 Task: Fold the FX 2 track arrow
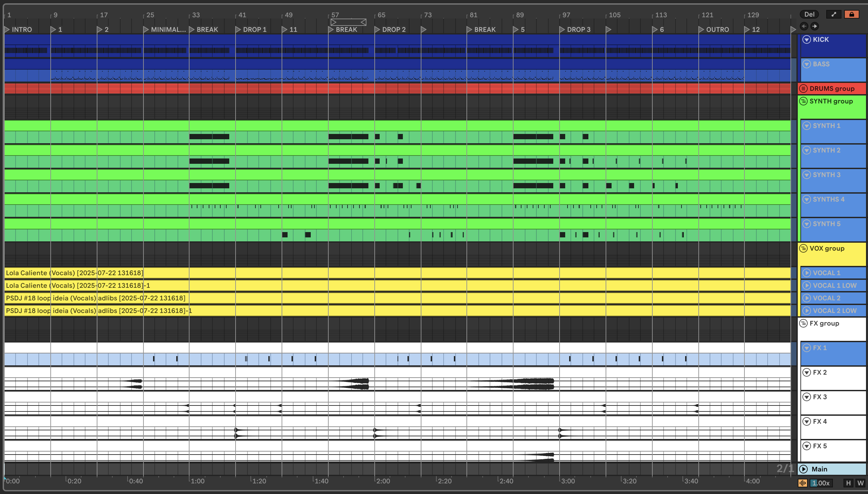pos(807,372)
